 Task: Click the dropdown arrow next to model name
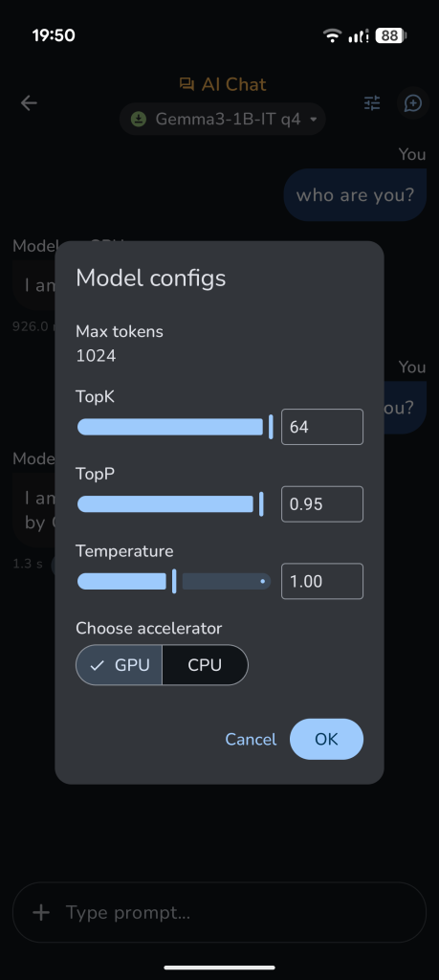click(314, 120)
